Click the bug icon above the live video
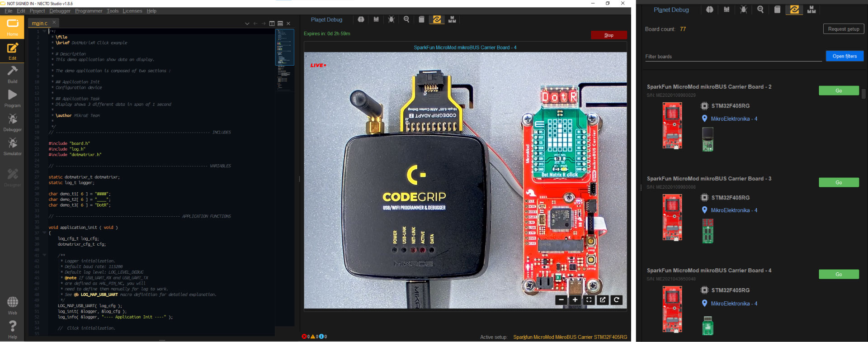 click(x=392, y=19)
